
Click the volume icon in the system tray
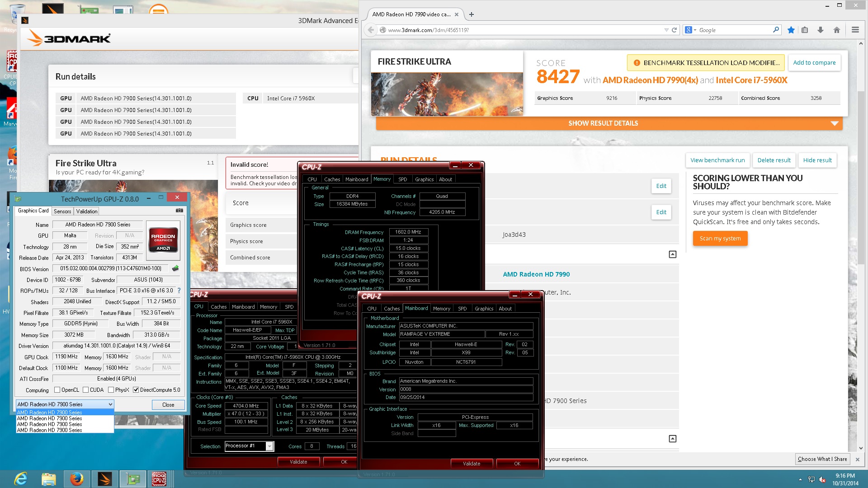coord(822,479)
